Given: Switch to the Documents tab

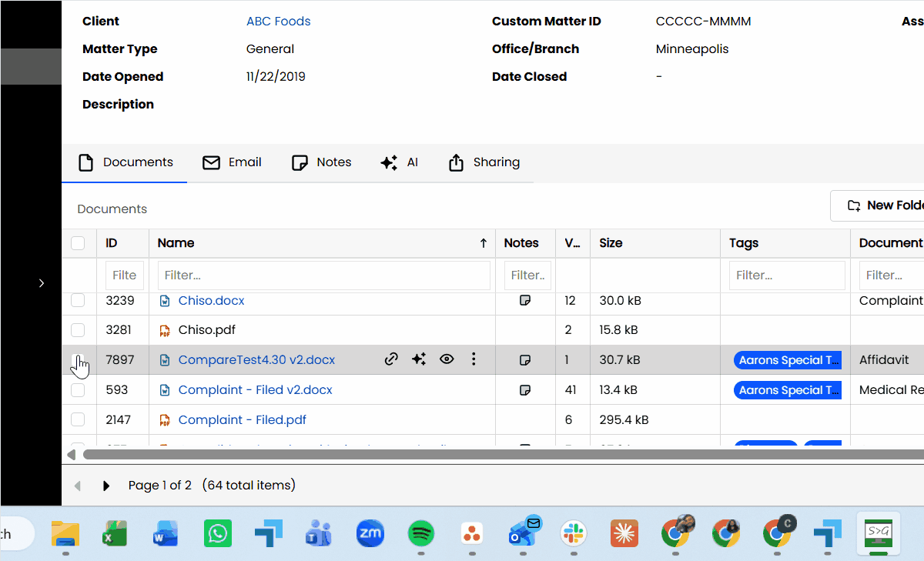Looking at the screenshot, I should (126, 162).
